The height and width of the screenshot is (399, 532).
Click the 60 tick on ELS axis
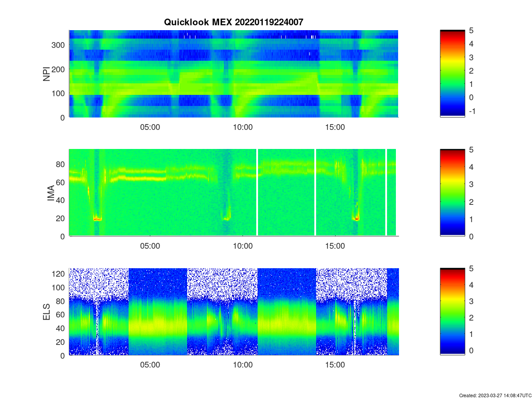click(x=61, y=315)
